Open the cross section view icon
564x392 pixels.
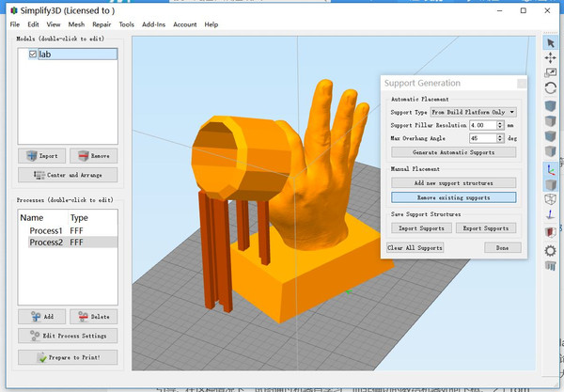point(550,232)
